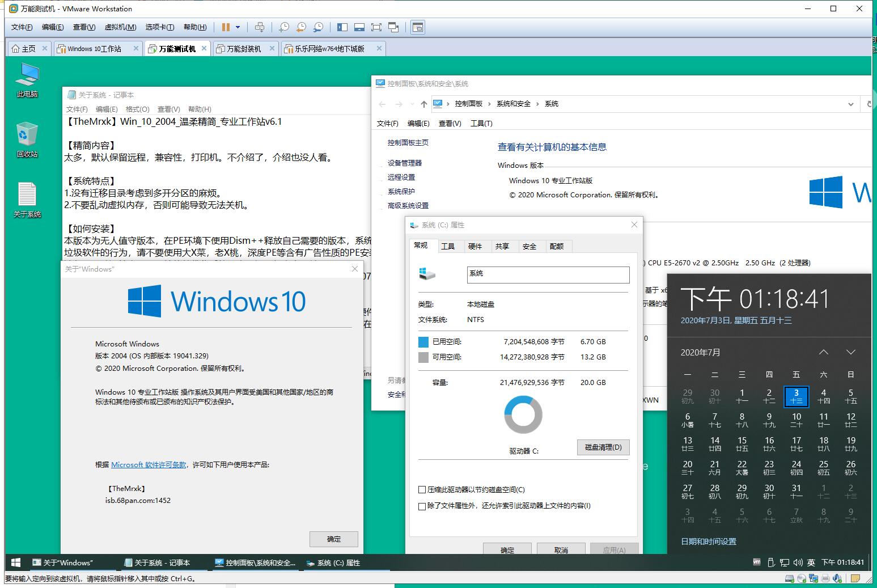Viewport: 877px width, 588px height.
Task: Select July 10 in the calendar
Action: [796, 420]
